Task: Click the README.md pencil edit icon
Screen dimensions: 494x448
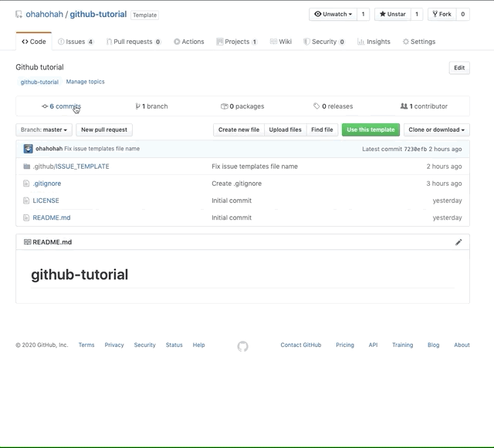Action: click(458, 242)
